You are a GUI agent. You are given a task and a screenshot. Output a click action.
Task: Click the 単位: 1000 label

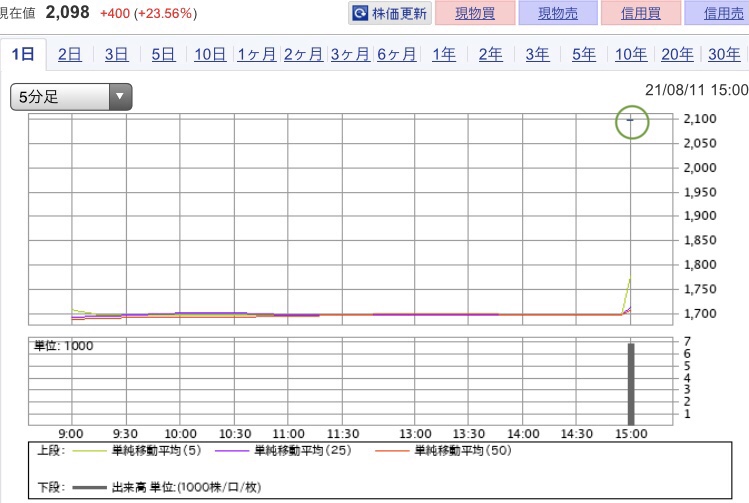pyautogui.click(x=64, y=346)
